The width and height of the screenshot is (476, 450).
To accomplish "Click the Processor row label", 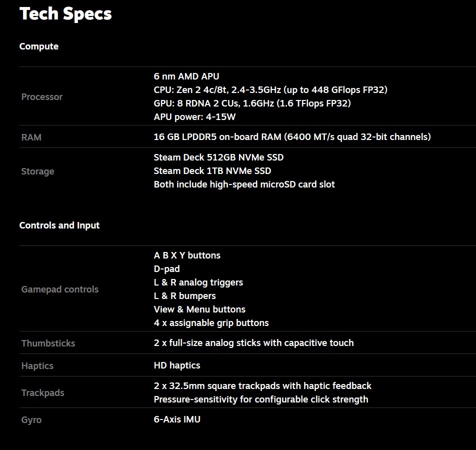I will [x=42, y=97].
